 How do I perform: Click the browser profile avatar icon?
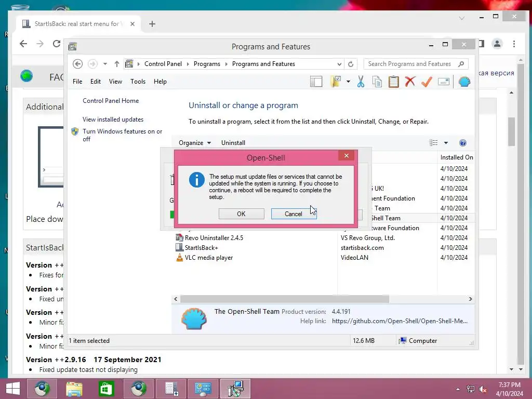(x=497, y=44)
